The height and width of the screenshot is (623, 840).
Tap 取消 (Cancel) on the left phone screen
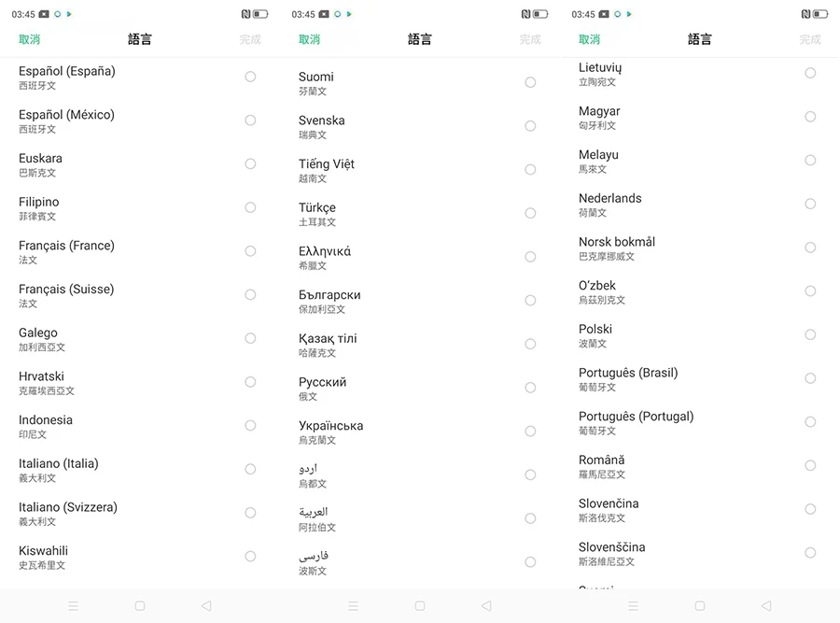29,39
